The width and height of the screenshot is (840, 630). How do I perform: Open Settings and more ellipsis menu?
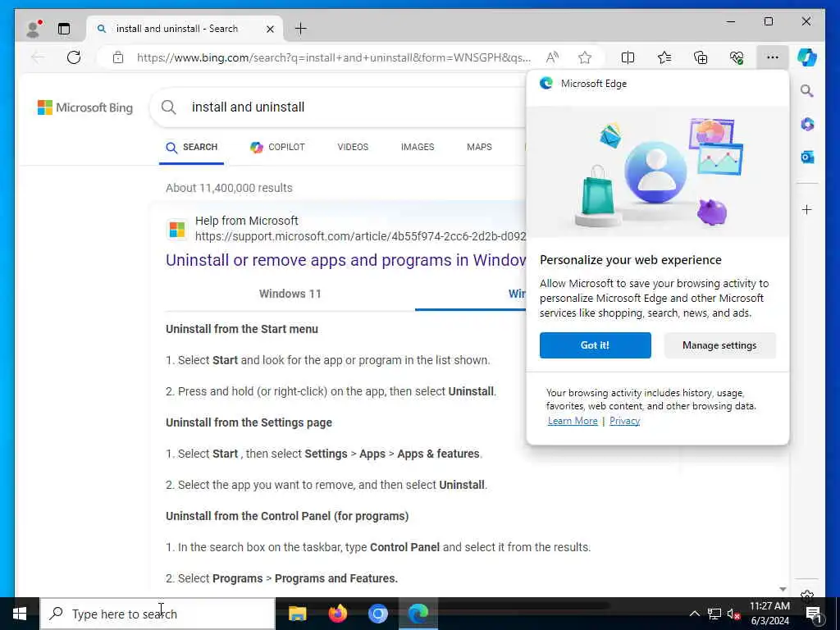point(772,57)
